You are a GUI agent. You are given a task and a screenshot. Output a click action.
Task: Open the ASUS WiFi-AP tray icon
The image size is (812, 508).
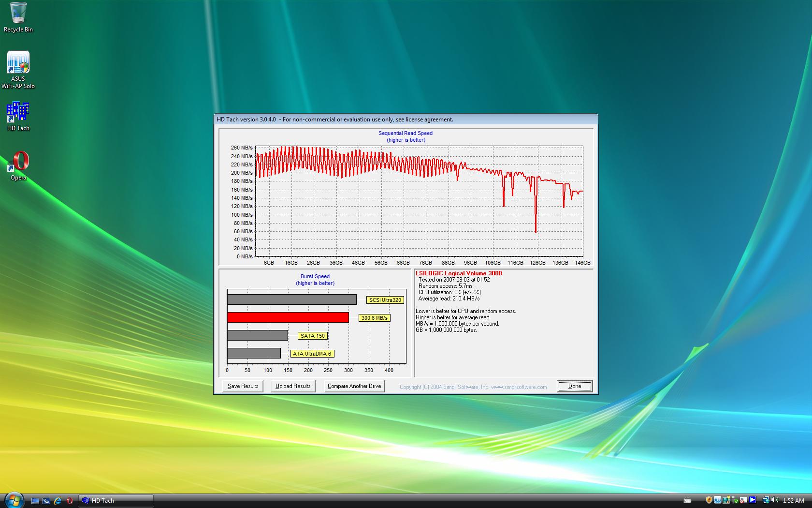pyautogui.click(x=718, y=500)
